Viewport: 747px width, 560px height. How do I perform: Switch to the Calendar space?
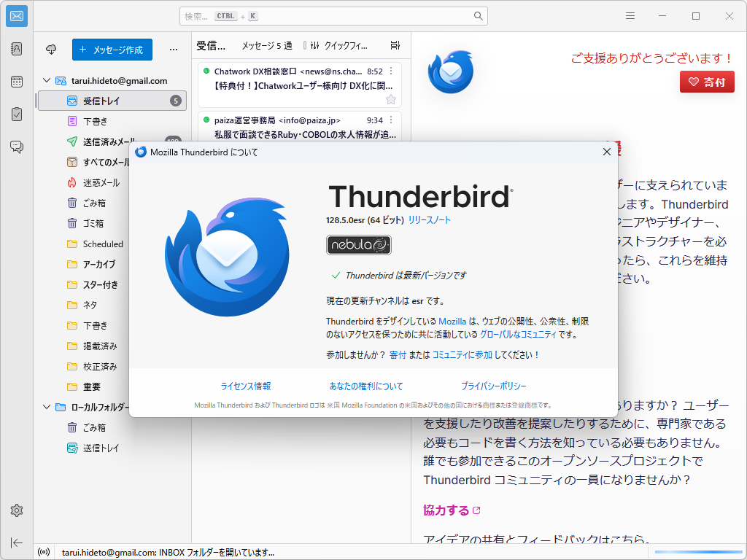[16, 82]
